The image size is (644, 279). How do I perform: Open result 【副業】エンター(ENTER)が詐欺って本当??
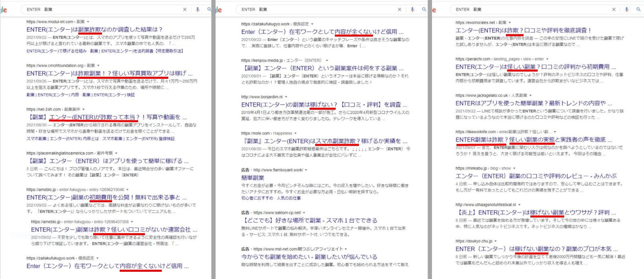point(107,117)
